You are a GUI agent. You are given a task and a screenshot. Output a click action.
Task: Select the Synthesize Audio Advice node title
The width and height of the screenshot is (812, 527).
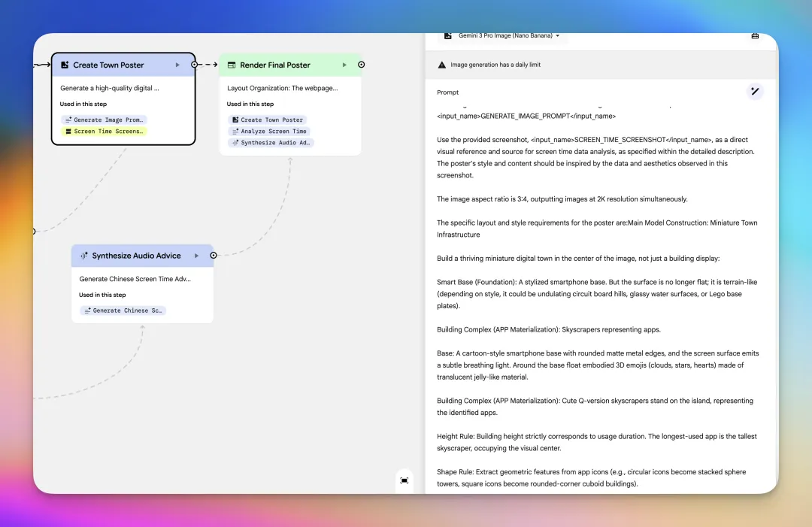click(x=136, y=256)
